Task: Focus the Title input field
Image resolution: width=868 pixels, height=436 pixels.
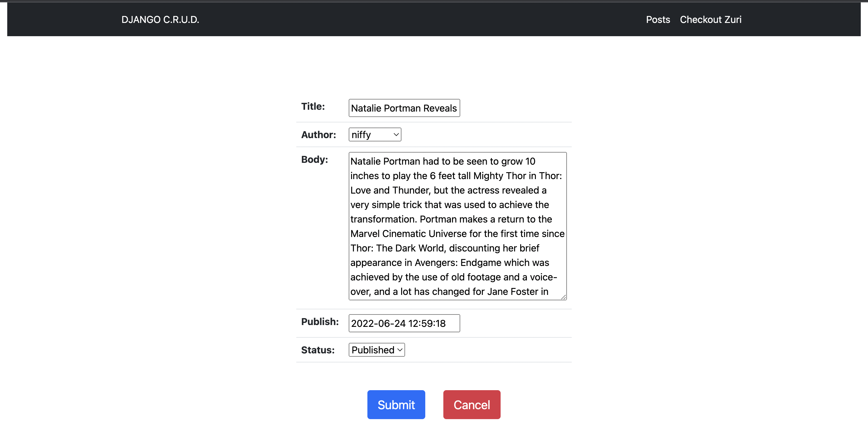Action: tap(404, 108)
